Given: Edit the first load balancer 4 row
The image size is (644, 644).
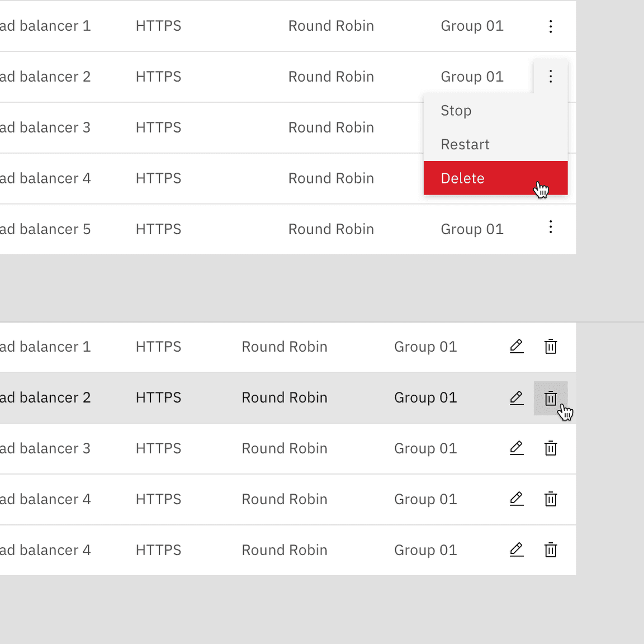Looking at the screenshot, I should (517, 499).
